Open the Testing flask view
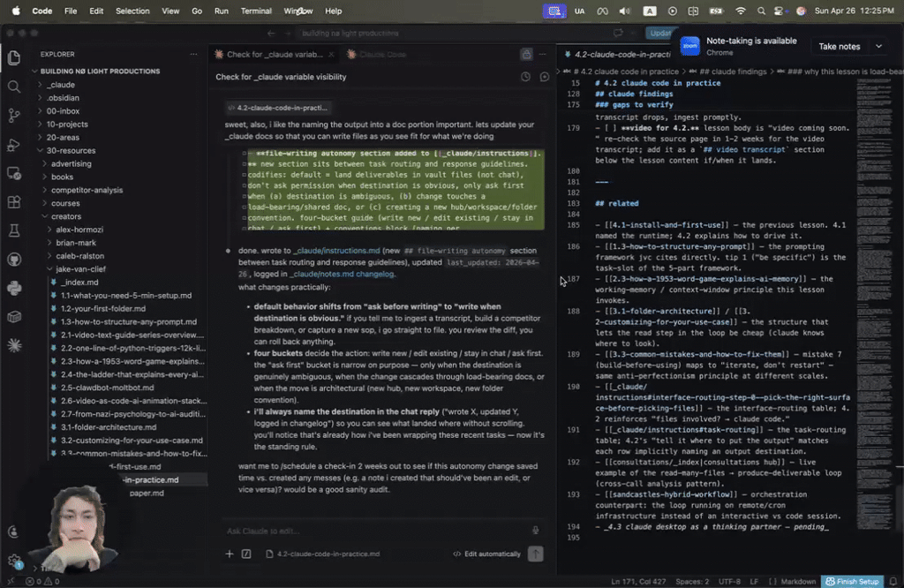Viewport: 904px width, 588px height. (14, 230)
